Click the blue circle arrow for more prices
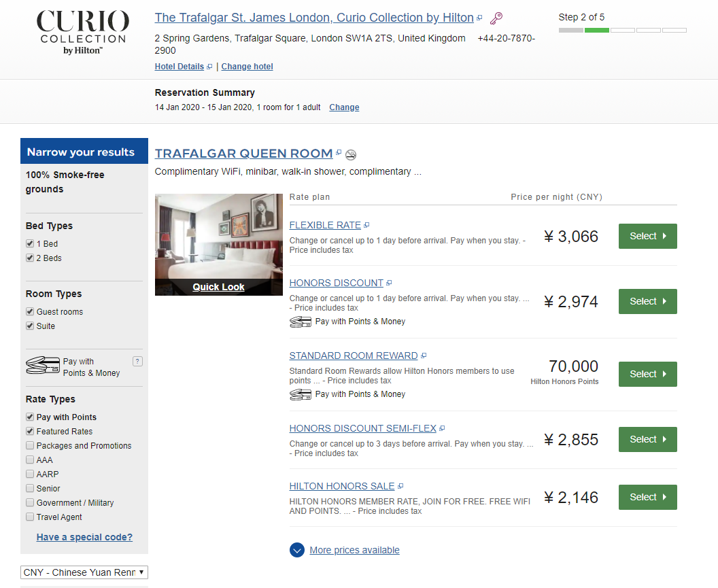This screenshot has height=588, width=718. (297, 550)
